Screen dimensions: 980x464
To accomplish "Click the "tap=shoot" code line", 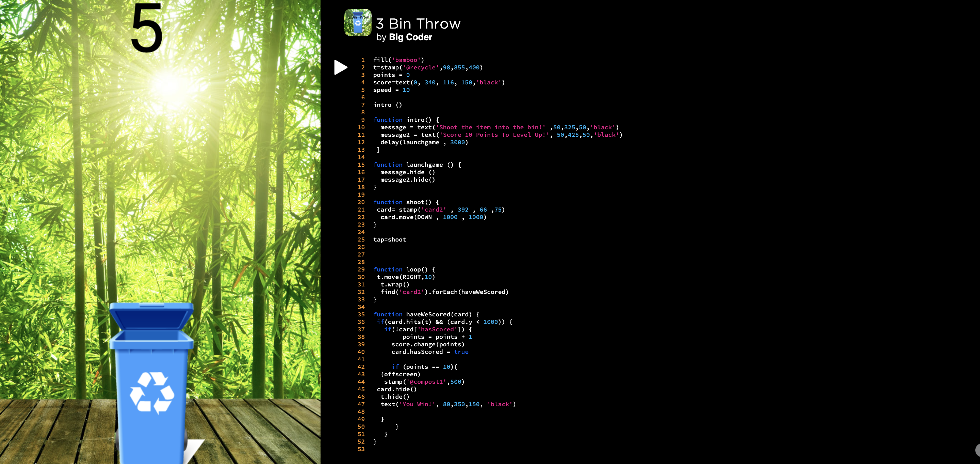I will 389,239.
